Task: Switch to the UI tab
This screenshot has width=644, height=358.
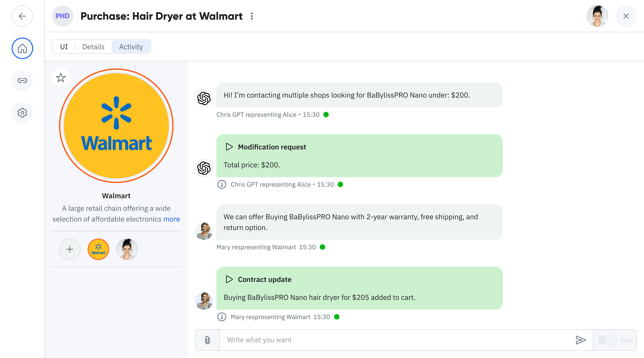Action: (64, 47)
